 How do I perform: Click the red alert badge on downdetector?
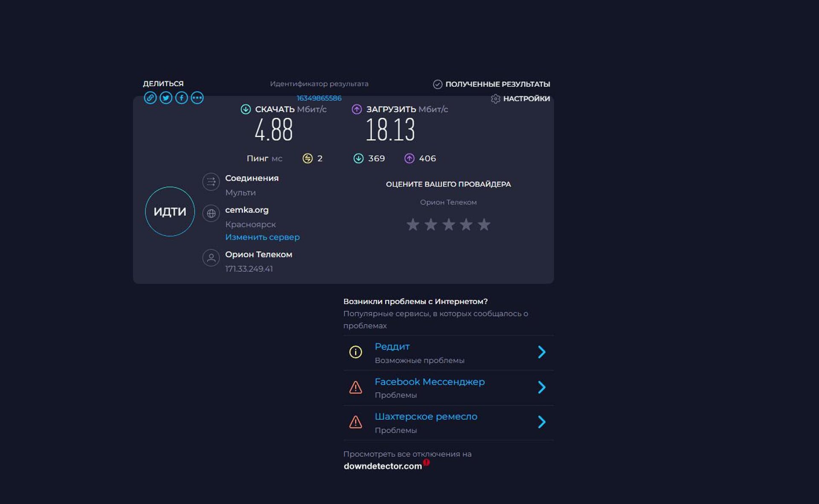pos(426,462)
